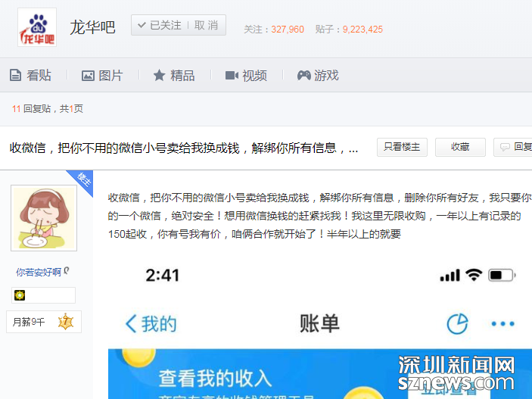The height and width of the screenshot is (399, 532).
Task: Open user profile 你若安好啊
Action: [39, 272]
